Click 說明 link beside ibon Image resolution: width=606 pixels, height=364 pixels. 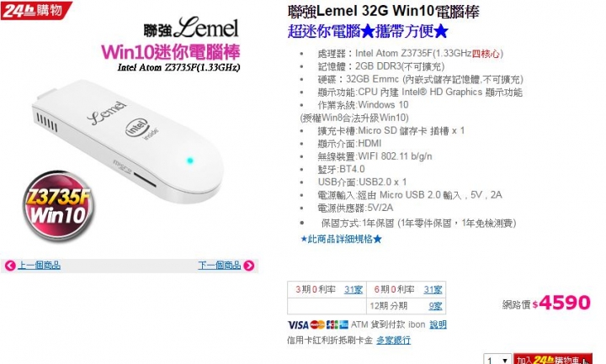(438, 324)
